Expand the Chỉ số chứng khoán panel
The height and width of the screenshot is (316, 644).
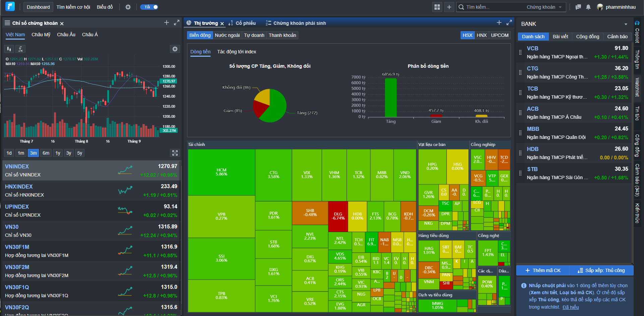pos(177,22)
